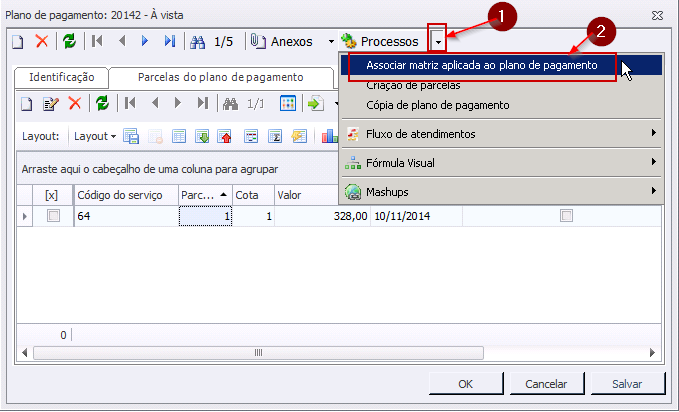The height and width of the screenshot is (412, 679).
Task: Refresh the payment plan with green arrows icon
Action: [x=69, y=41]
